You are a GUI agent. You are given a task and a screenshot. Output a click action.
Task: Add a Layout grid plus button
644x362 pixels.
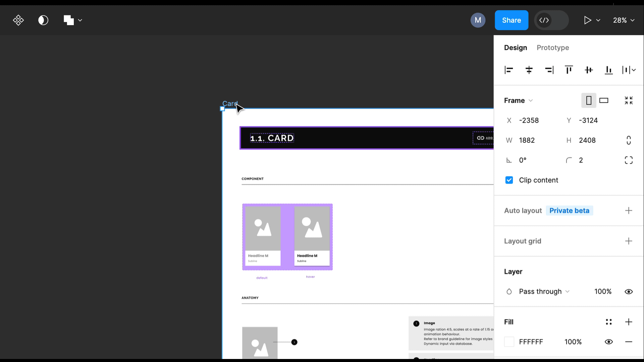pos(629,241)
